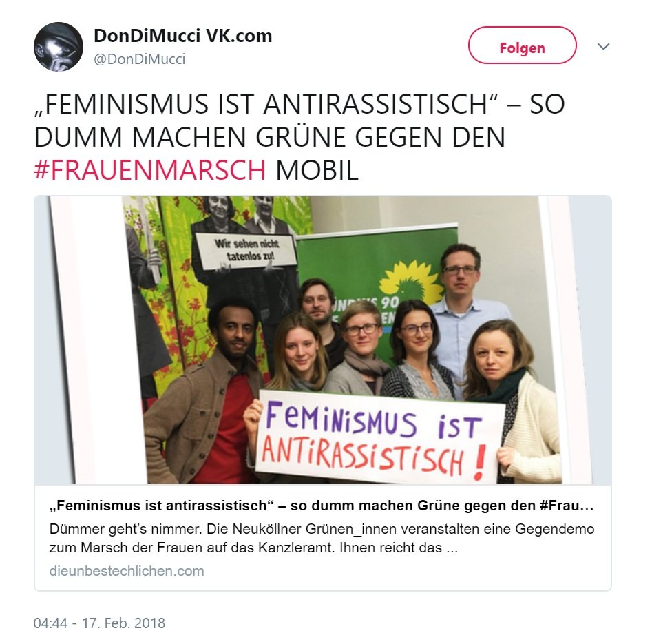Open the #FRAUENMARSCH hashtag link
This screenshot has width=652, height=644.
[150, 169]
